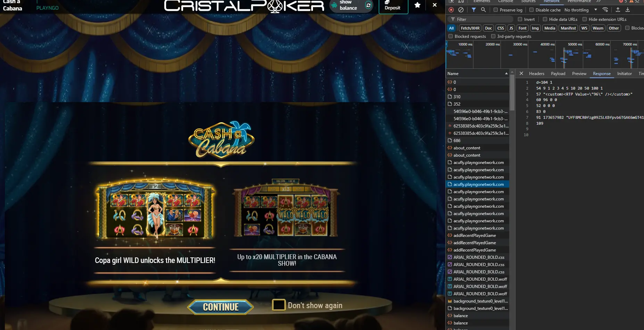This screenshot has width=644, height=330.
Task: Select the All request filter
Action: pos(451,28)
